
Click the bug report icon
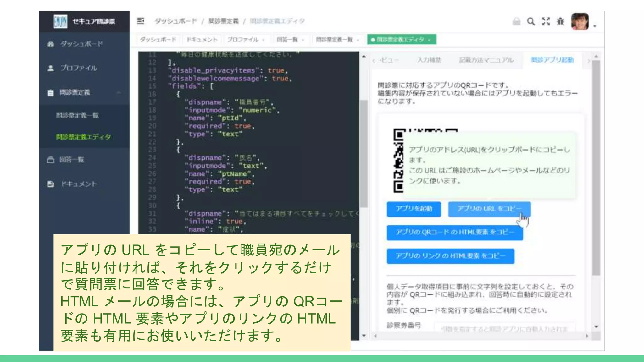click(560, 21)
